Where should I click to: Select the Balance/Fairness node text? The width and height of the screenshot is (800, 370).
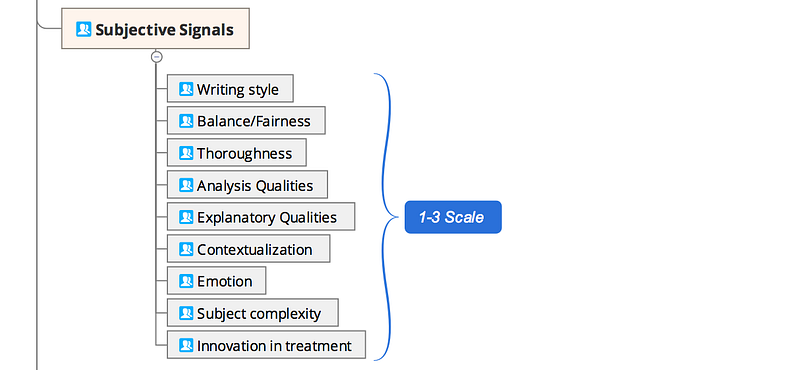[254, 121]
